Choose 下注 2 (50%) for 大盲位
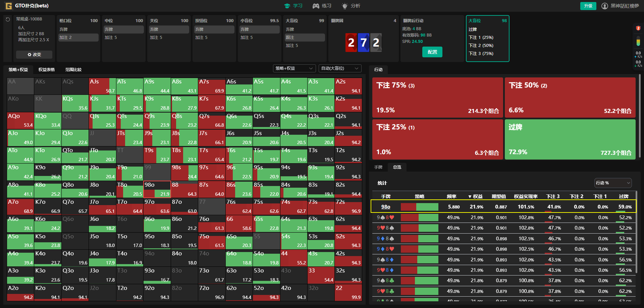Image resolution: width=644 pixels, height=308 pixels. (x=481, y=46)
